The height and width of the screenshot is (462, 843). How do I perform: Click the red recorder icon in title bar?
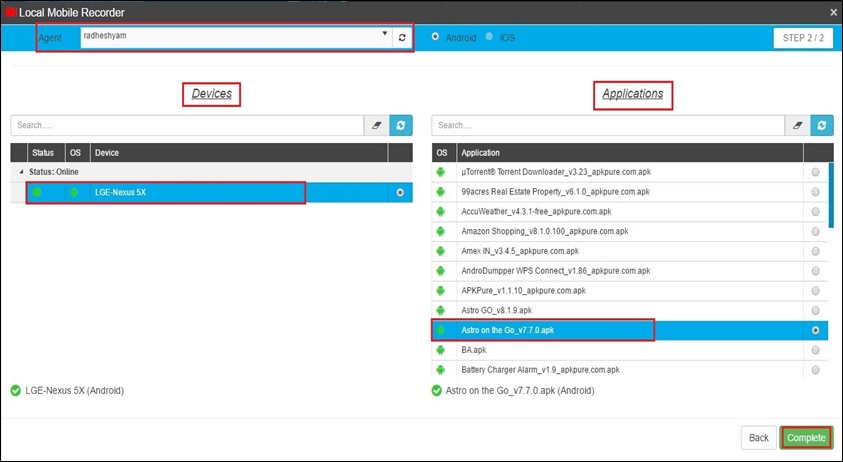pos(10,12)
